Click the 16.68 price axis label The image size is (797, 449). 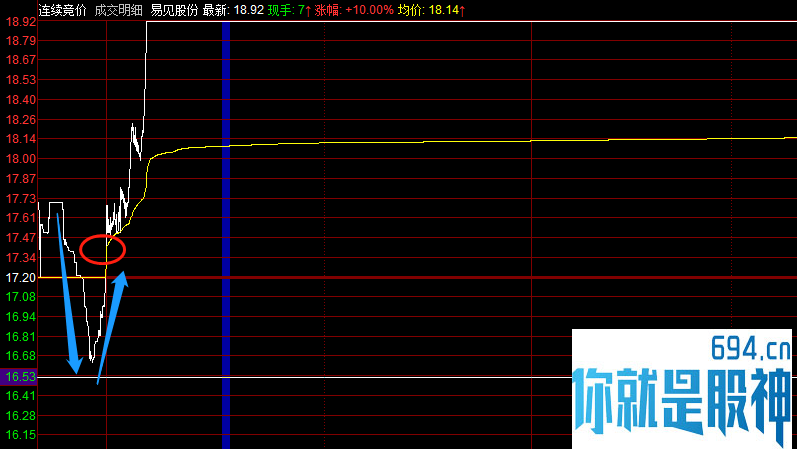[x=21, y=356]
